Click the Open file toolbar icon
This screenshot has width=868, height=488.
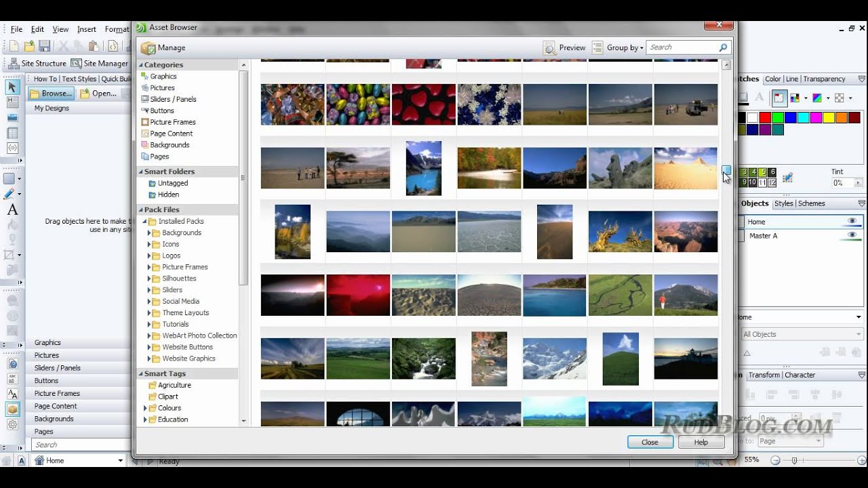point(29,46)
